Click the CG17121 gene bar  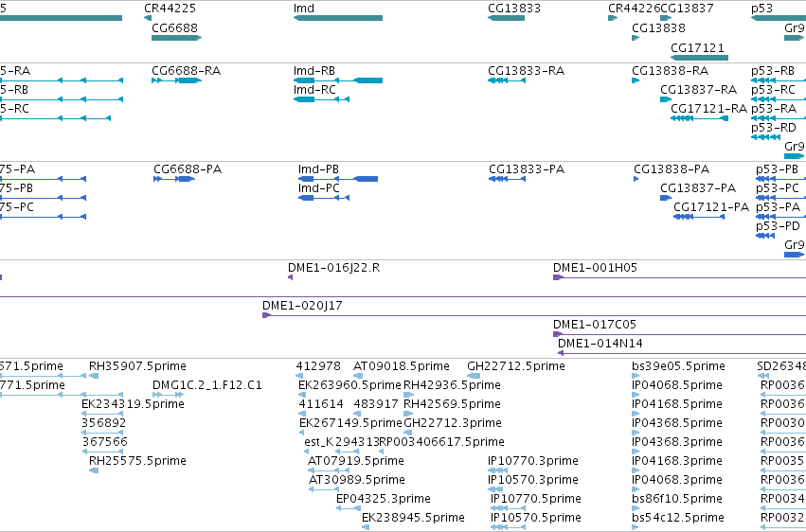pos(699,58)
